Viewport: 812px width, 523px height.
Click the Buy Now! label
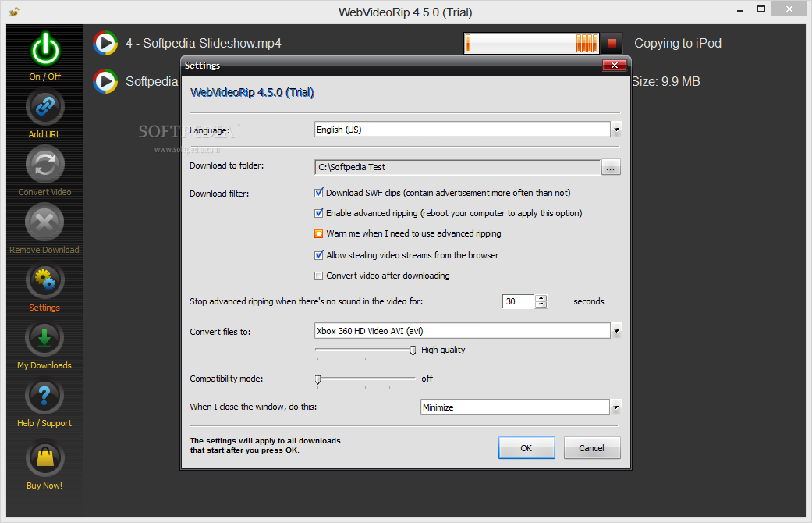tap(44, 486)
